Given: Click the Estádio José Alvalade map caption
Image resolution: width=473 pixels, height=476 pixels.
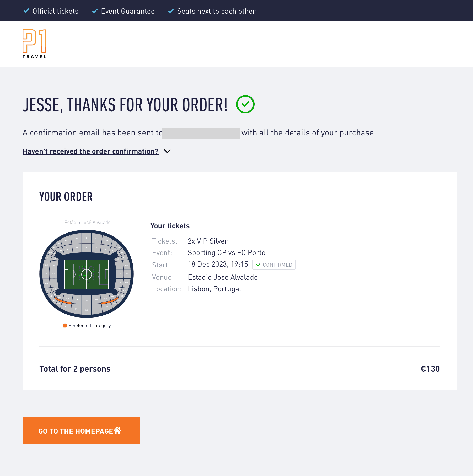Looking at the screenshot, I should click(87, 223).
